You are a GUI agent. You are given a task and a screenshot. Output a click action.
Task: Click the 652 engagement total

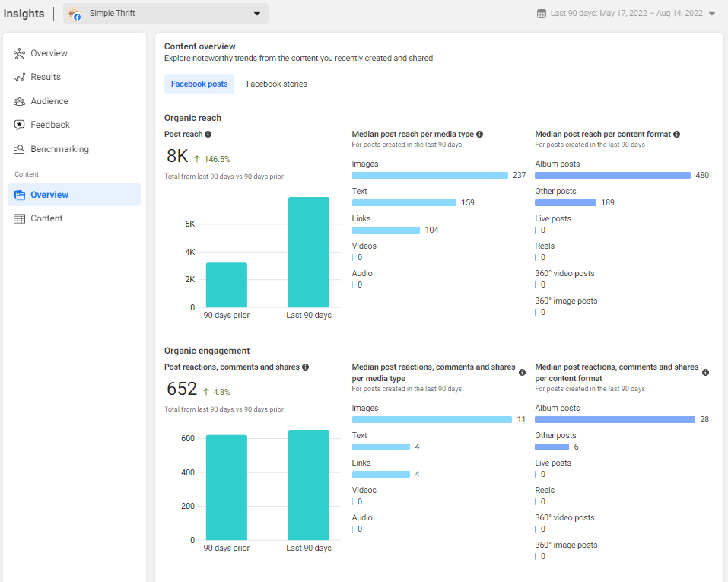pyautogui.click(x=182, y=389)
